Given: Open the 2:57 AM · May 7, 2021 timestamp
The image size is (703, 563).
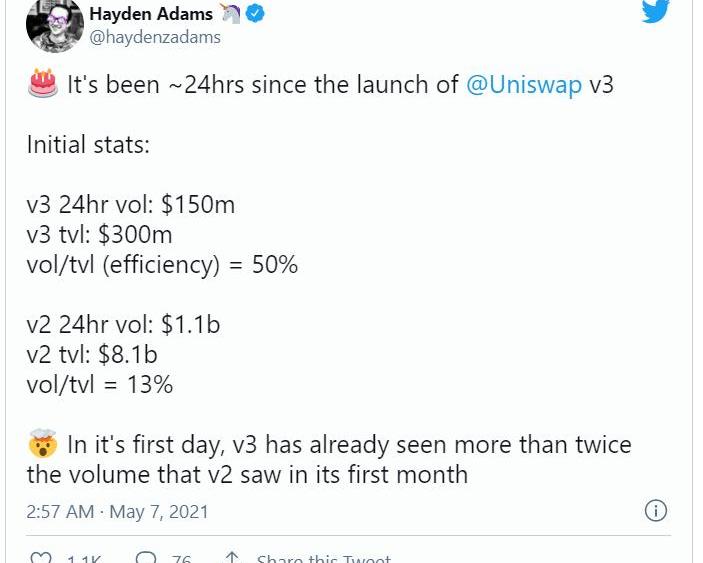Looking at the screenshot, I should coord(118,512).
